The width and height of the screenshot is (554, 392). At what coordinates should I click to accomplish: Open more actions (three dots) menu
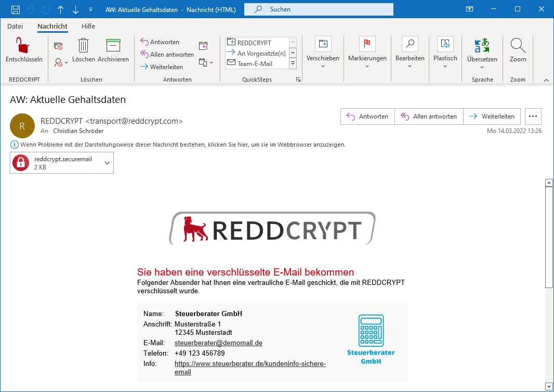pyautogui.click(x=533, y=116)
